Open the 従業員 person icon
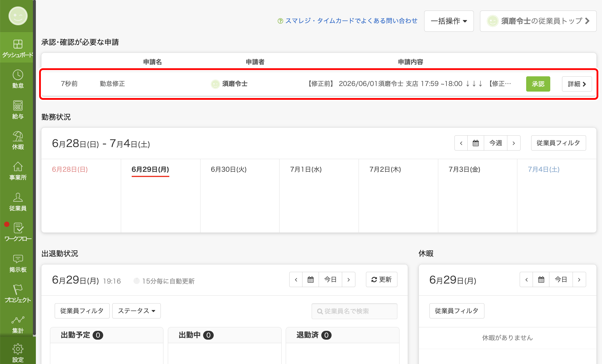 (18, 201)
